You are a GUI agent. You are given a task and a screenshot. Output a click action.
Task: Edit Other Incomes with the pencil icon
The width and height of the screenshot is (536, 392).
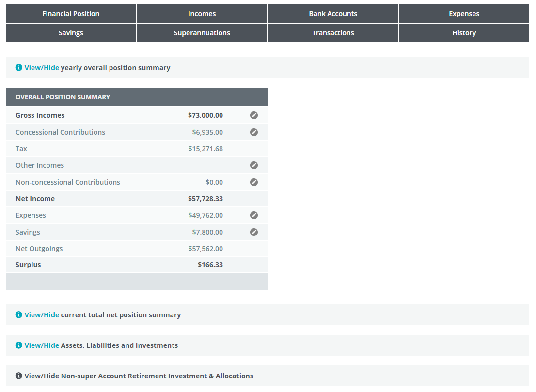254,165
